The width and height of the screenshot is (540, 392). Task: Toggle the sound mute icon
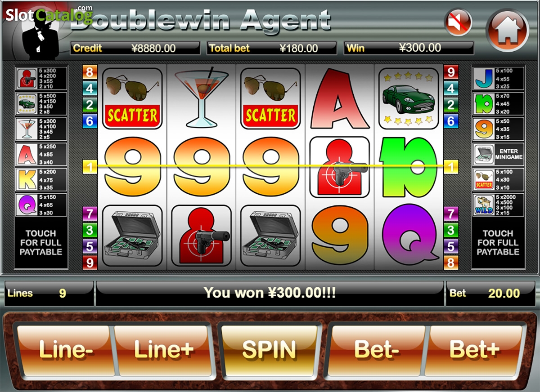[458, 22]
